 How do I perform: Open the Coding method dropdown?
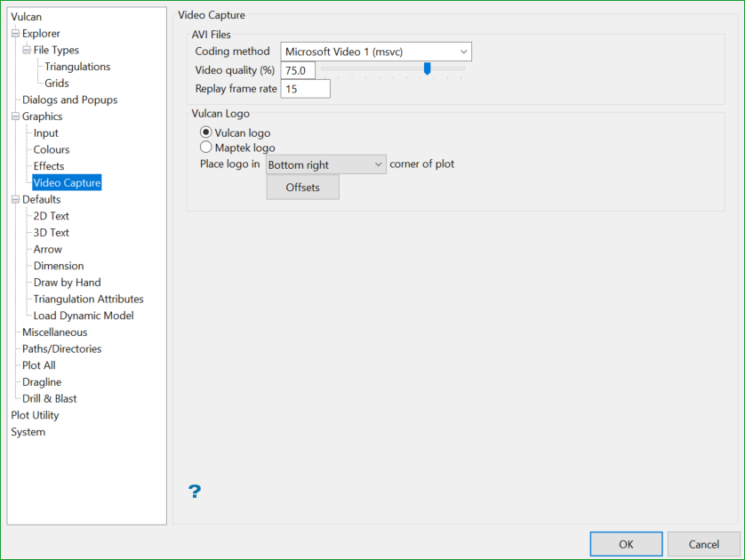click(x=376, y=52)
